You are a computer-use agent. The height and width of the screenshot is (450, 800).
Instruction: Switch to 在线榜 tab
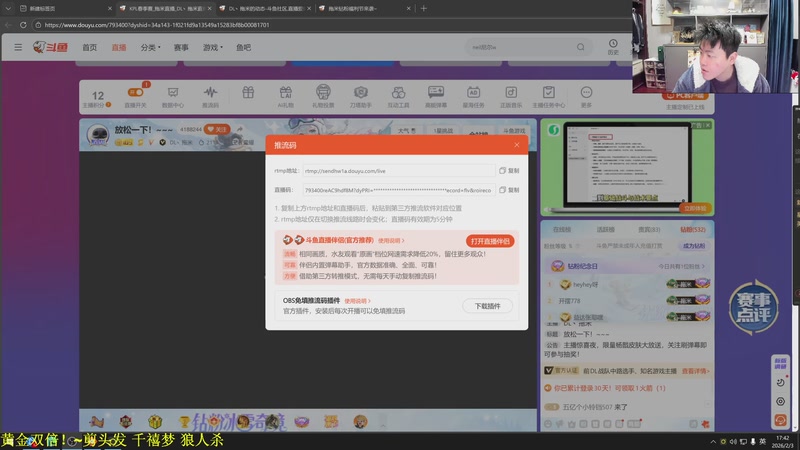pyautogui.click(x=562, y=230)
